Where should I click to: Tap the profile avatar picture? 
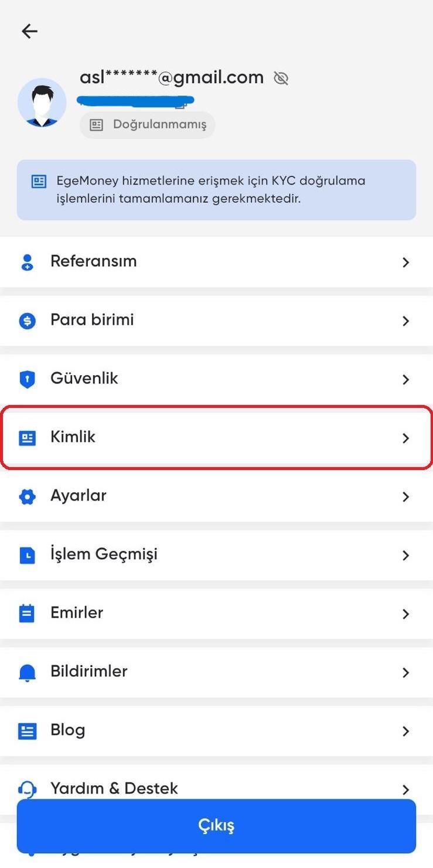[42, 103]
